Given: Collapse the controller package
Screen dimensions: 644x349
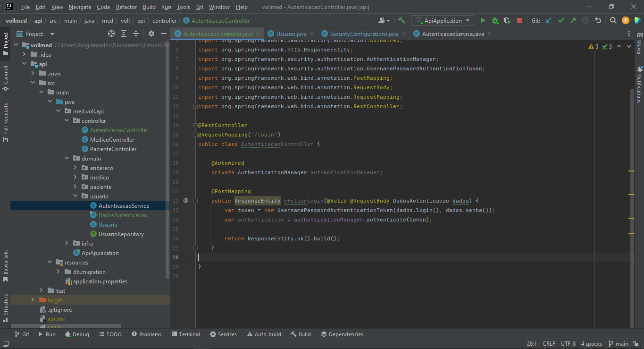Looking at the screenshot, I should tap(67, 121).
